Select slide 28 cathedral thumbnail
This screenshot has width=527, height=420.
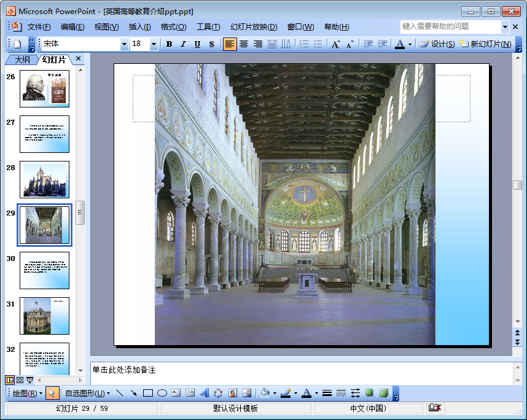[x=44, y=179]
